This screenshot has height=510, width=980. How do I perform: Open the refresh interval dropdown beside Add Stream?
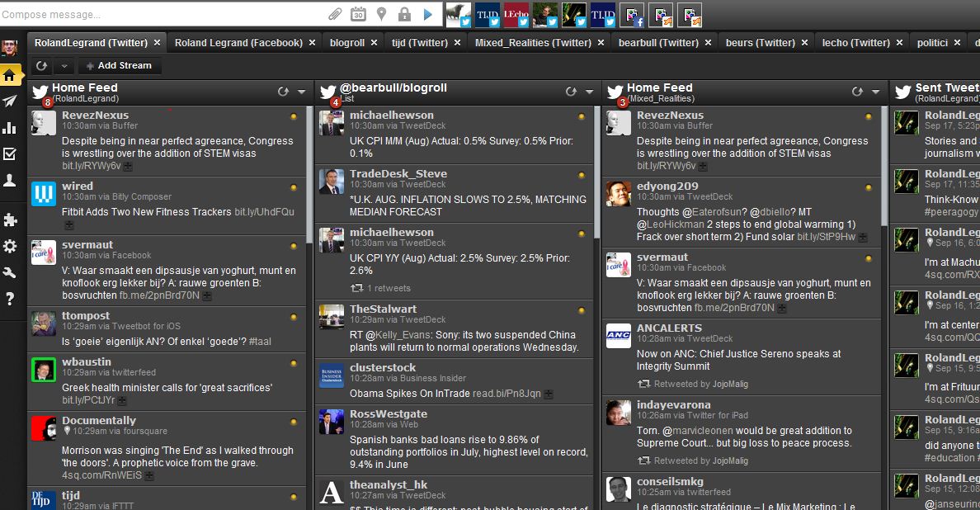coord(64,66)
